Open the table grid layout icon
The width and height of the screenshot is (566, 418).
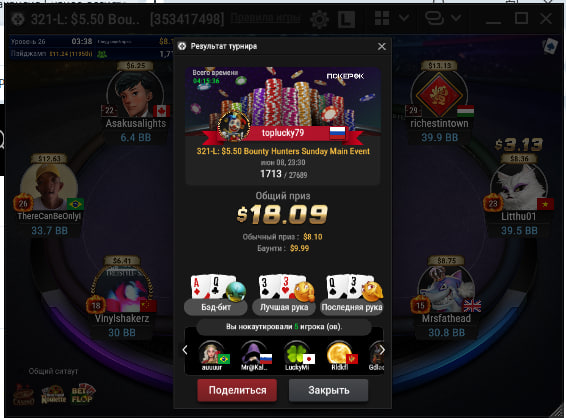tap(382, 18)
